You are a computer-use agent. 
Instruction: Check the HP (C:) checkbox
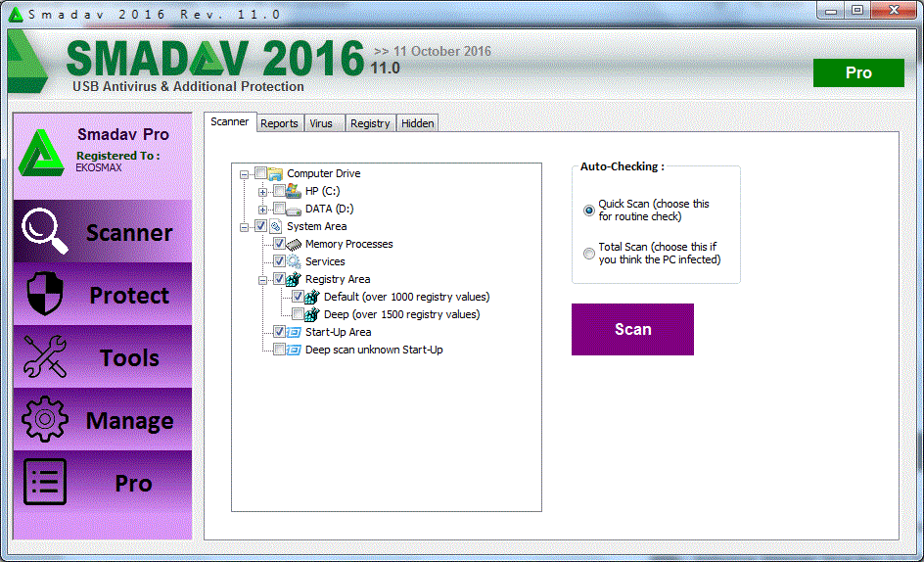(x=279, y=191)
